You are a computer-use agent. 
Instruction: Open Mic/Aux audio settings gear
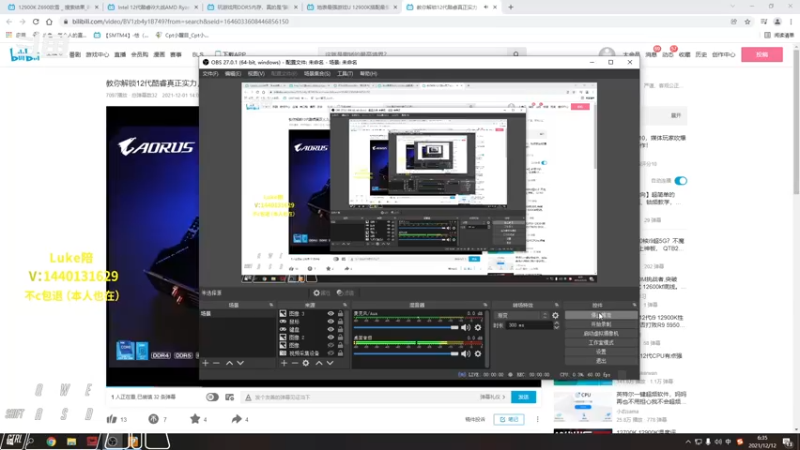coord(478,328)
